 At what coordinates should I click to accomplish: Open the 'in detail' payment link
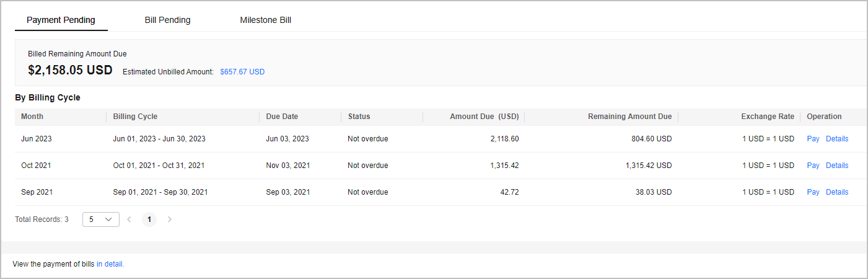(110, 264)
